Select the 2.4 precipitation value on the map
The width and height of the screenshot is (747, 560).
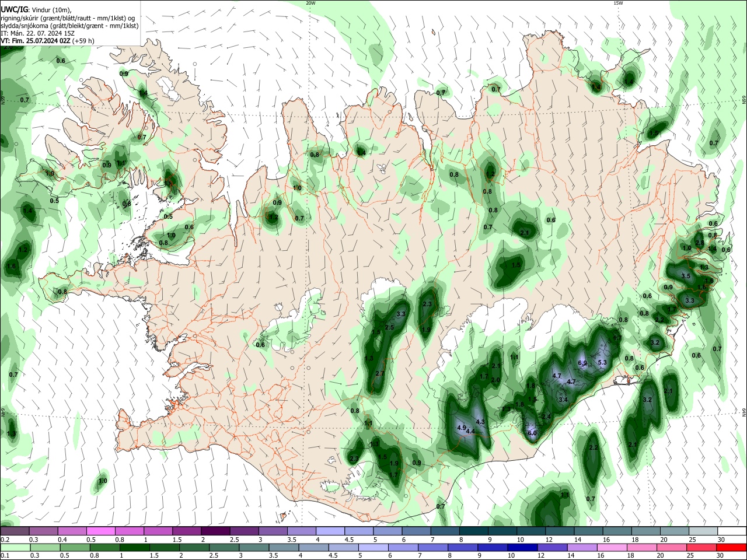click(x=546, y=416)
